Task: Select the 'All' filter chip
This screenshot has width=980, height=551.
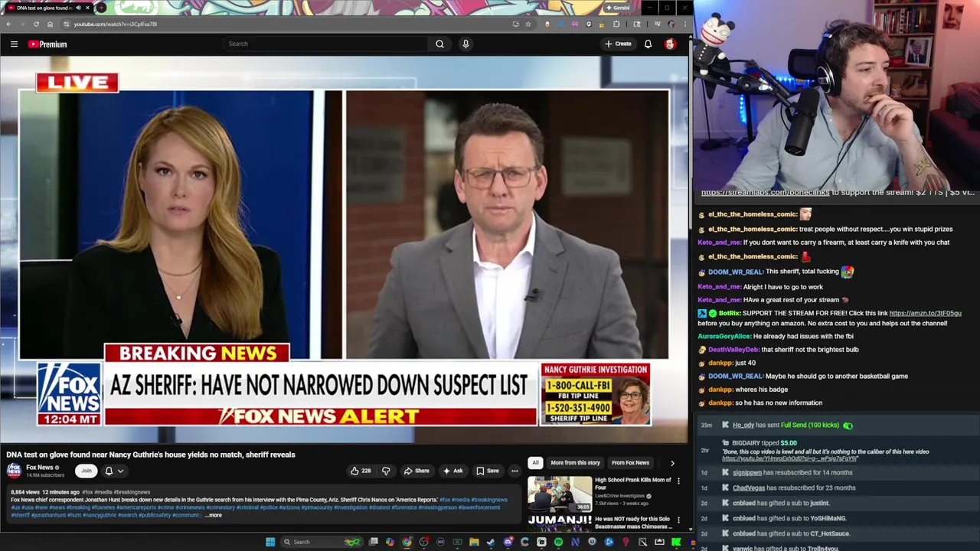Action: [535, 462]
